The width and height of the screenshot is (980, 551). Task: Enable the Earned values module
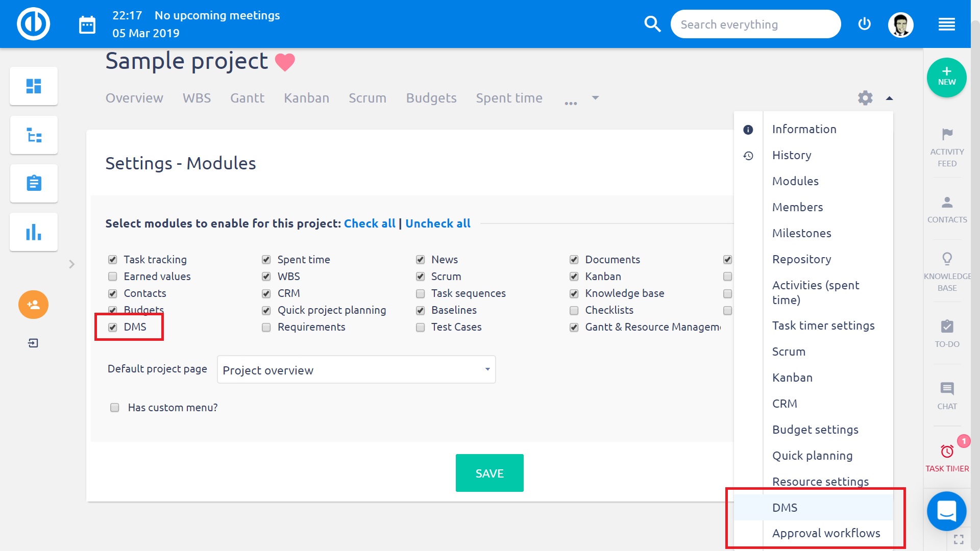[x=112, y=276]
